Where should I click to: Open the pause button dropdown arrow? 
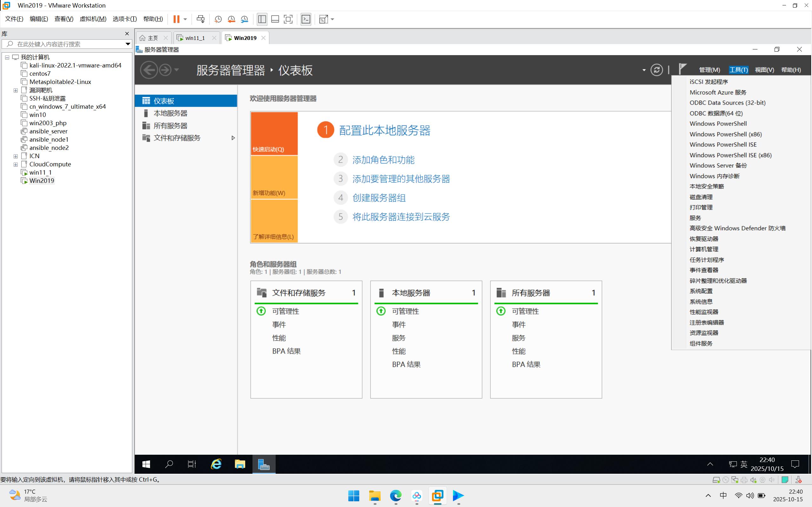[185, 19]
